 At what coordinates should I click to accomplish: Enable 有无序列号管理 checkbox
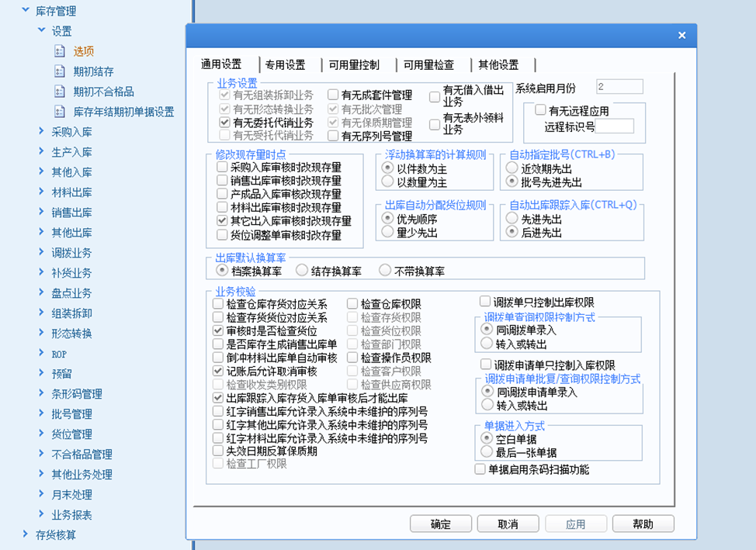coord(333,136)
